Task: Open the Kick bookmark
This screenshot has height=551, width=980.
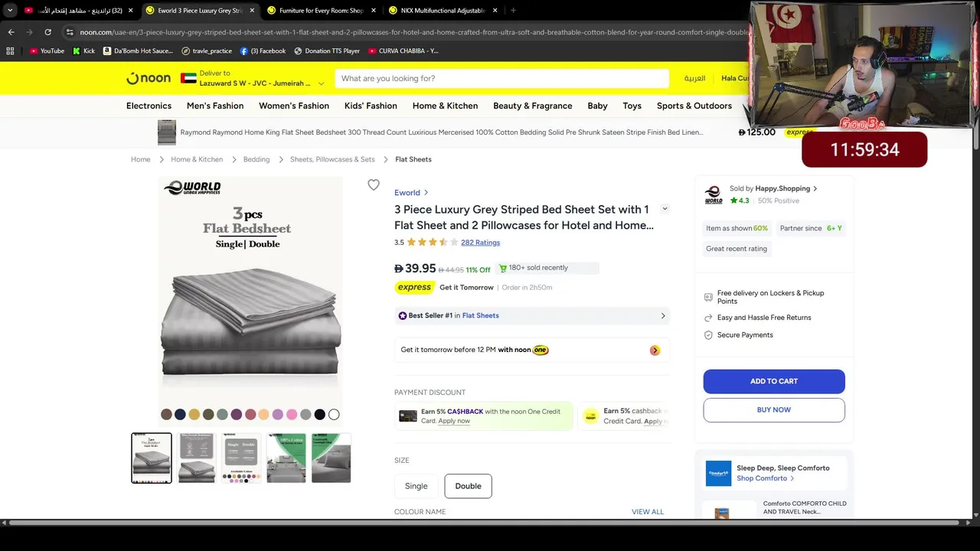Action: pos(84,51)
